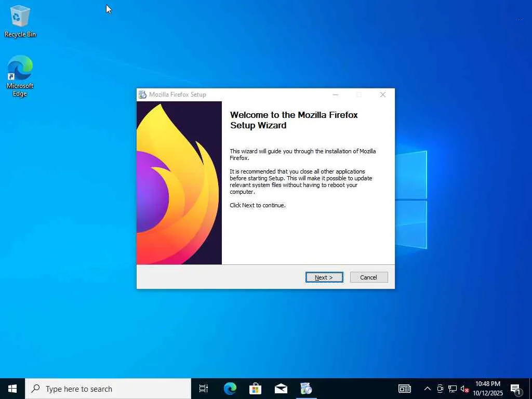Open the News and interests widget
The image size is (532, 399).
tap(404, 389)
